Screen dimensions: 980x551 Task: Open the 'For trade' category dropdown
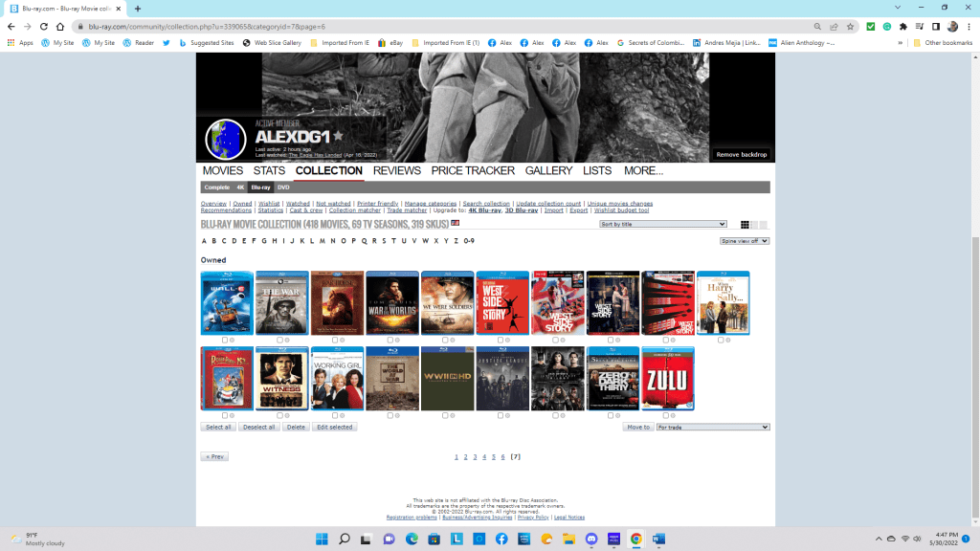[x=712, y=427]
